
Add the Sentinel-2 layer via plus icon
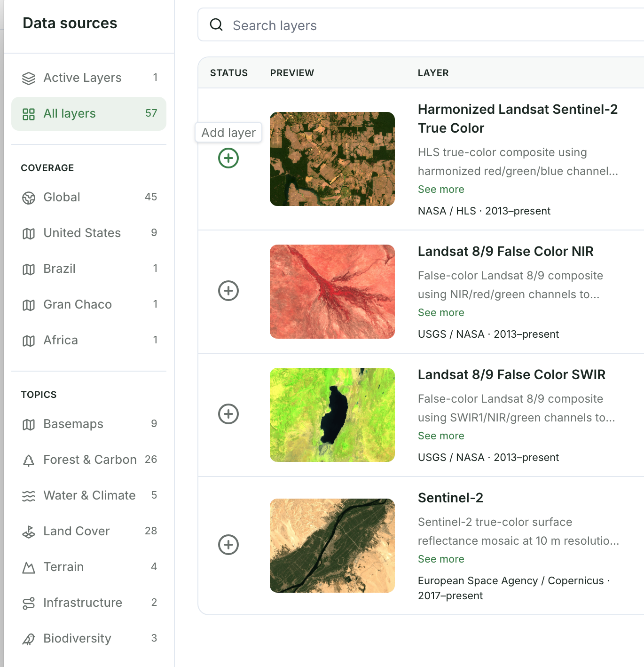pos(228,545)
